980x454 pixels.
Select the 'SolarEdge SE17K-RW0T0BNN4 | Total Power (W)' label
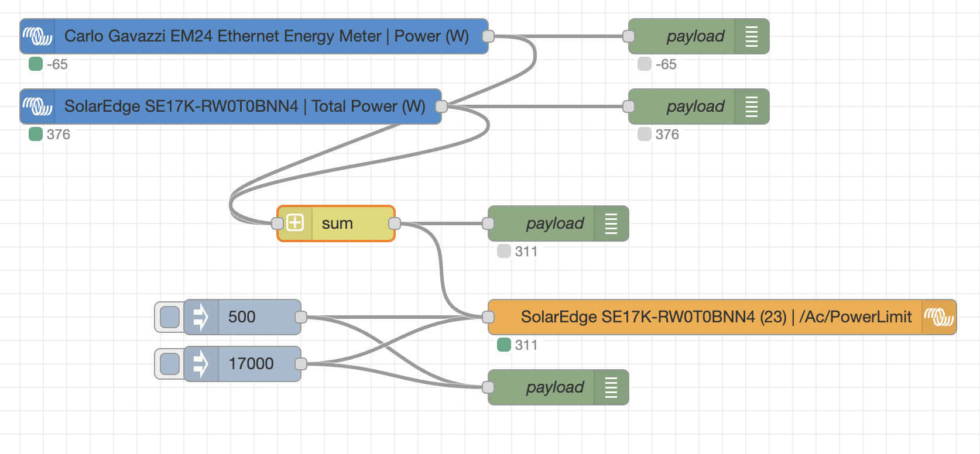point(245,106)
